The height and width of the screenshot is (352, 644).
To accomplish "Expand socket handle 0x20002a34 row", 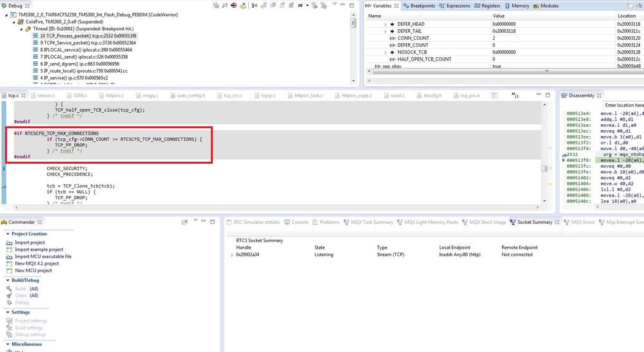I will [x=231, y=255].
